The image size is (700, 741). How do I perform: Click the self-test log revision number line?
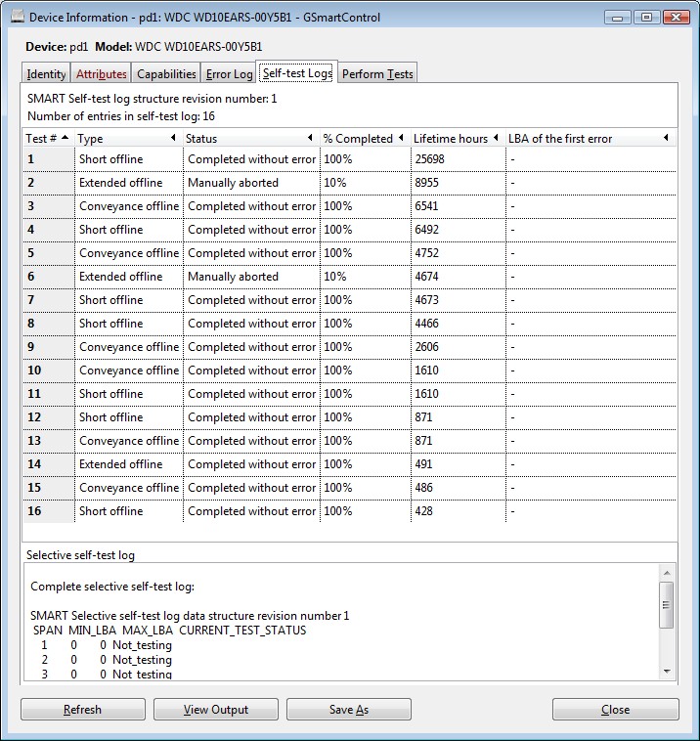point(153,99)
